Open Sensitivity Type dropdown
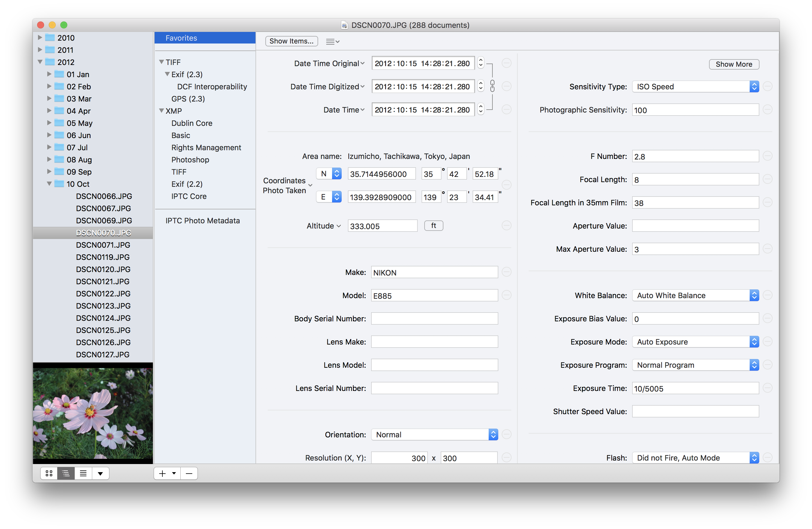Screen dimensions: 812x529 pyautogui.click(x=695, y=86)
